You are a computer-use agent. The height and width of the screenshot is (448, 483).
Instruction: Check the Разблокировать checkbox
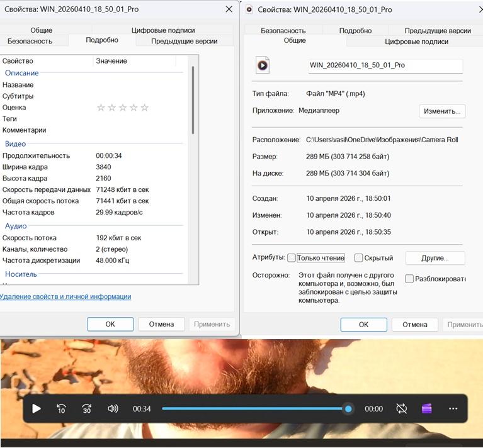coord(409,279)
